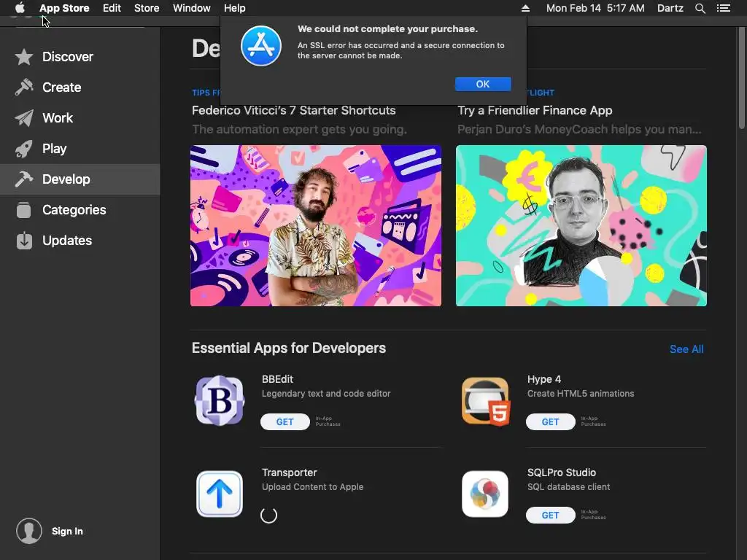Open the Store menu
Viewport: 747px width, 560px height.
click(147, 8)
